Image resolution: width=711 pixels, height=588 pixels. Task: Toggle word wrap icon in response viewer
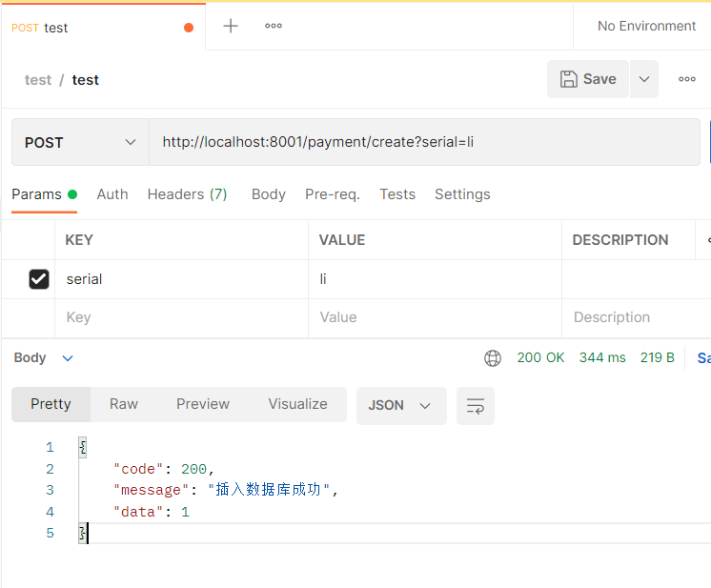tap(476, 405)
